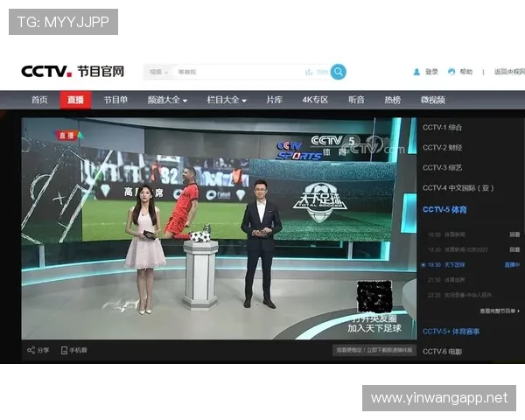
Task: Expand the 栏目大全 dropdown menu
Action: 227,100
